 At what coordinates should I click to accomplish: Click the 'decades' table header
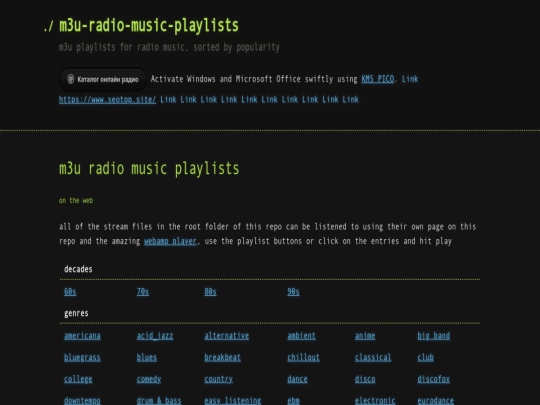click(x=78, y=269)
